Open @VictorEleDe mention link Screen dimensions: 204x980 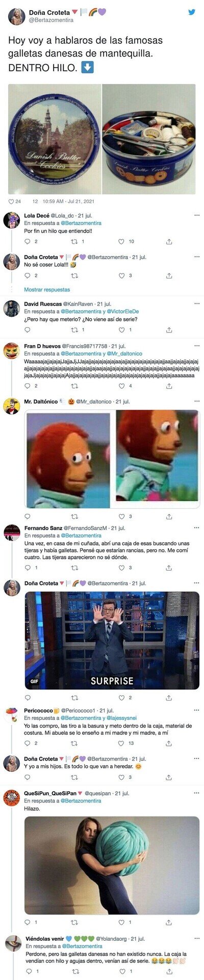tap(123, 311)
